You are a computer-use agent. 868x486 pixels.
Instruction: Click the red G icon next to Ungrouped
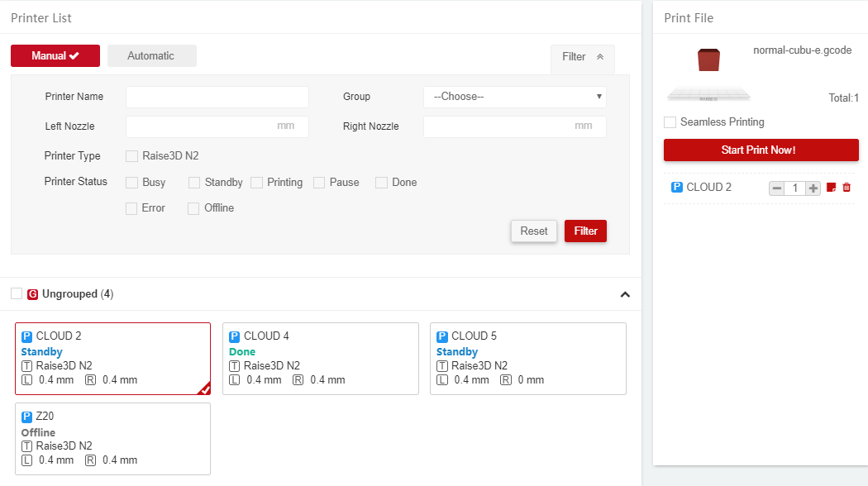[x=33, y=294]
